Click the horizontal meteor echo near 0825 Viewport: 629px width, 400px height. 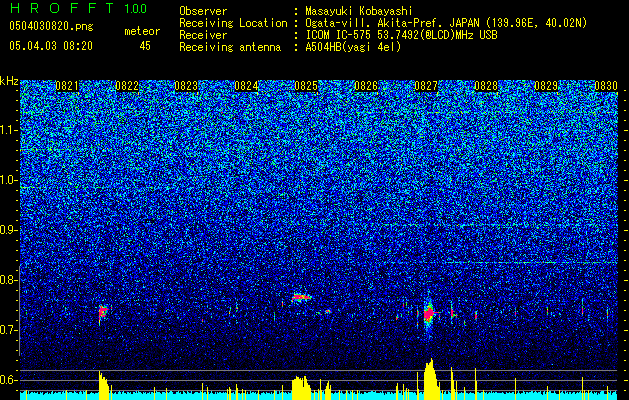pyautogui.click(x=301, y=297)
